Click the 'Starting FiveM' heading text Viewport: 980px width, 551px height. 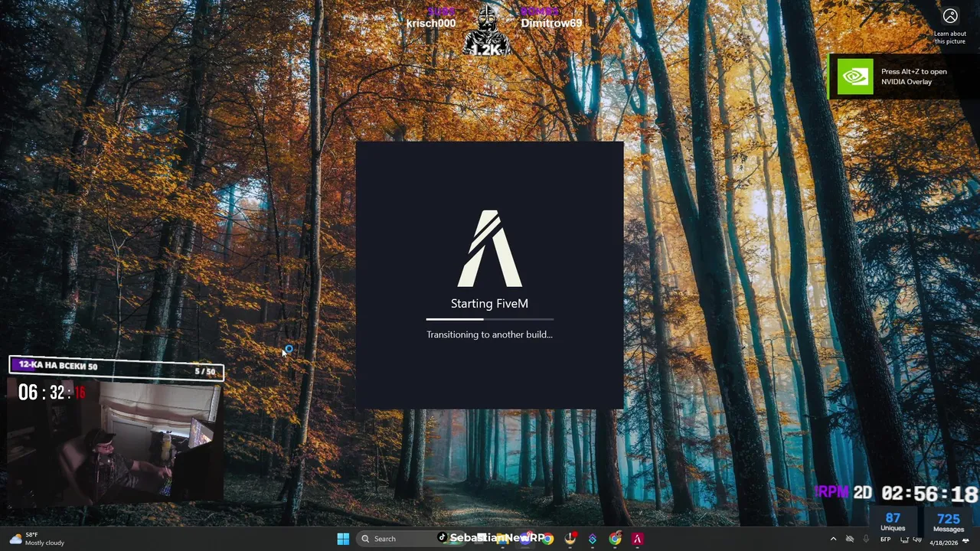489,304
